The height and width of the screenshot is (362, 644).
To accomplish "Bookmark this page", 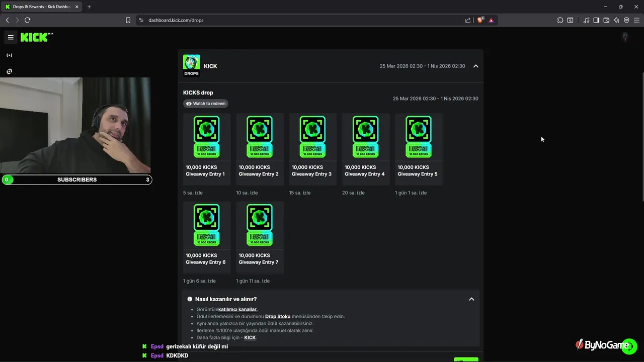I will 128,20.
